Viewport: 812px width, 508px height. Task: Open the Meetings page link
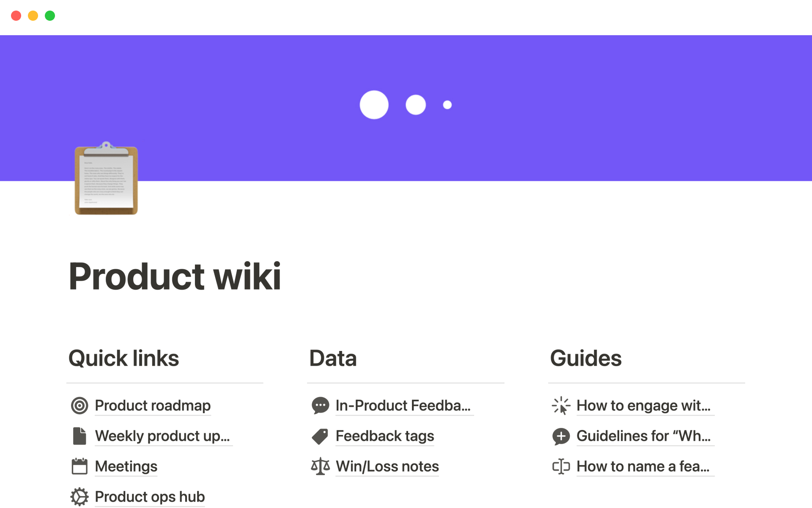pyautogui.click(x=126, y=467)
